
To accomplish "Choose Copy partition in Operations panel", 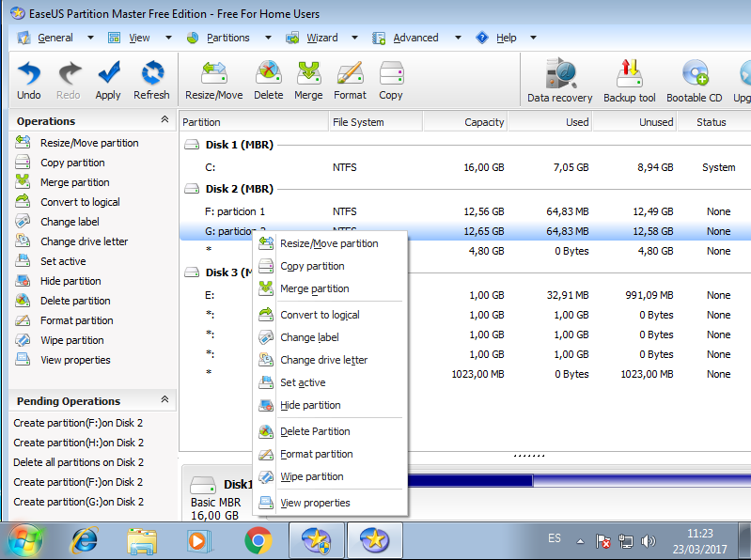I will [60, 163].
